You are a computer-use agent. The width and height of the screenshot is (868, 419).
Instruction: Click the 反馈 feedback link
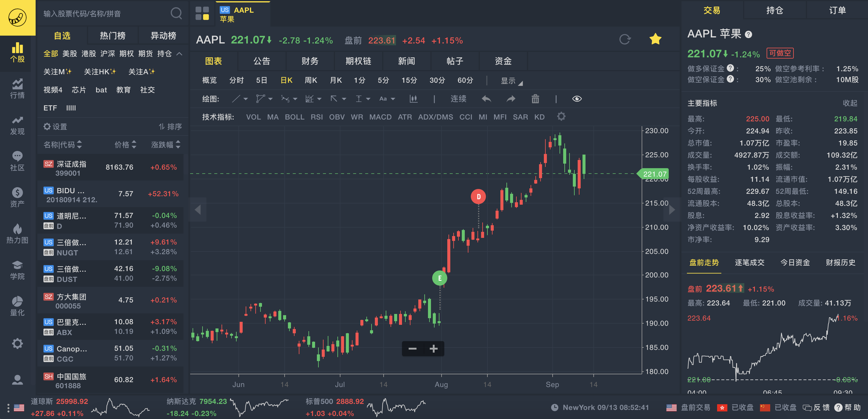(x=816, y=408)
